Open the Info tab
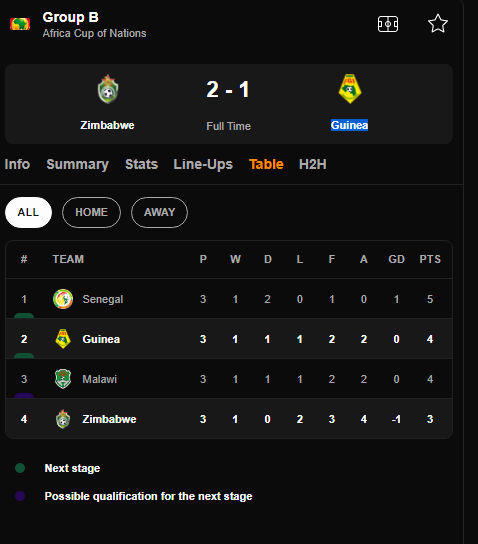The height and width of the screenshot is (544, 478). pos(17,164)
